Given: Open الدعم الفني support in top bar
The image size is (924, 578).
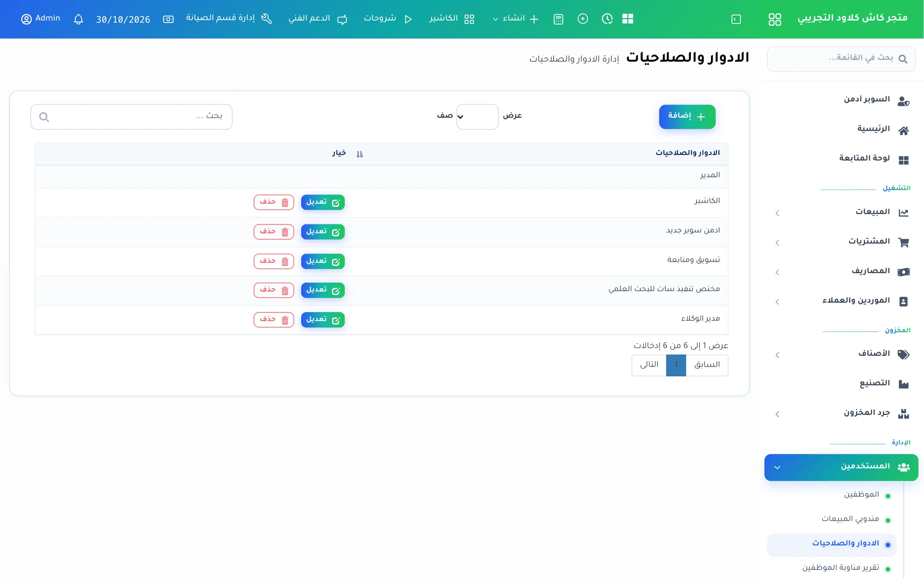Looking at the screenshot, I should [x=318, y=19].
